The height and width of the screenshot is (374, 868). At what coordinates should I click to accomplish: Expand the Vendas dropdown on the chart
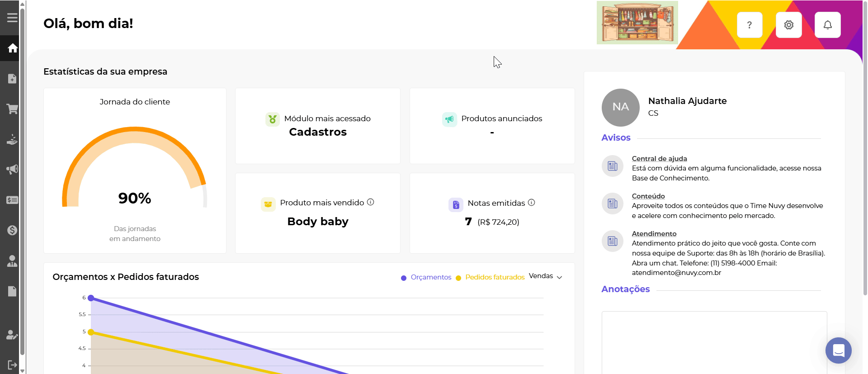[545, 276]
